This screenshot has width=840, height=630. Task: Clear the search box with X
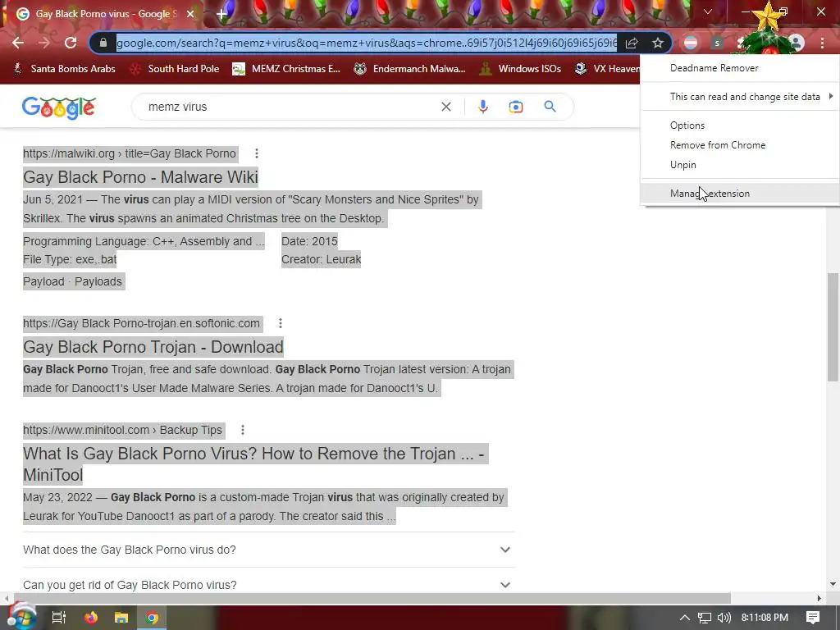tap(445, 107)
